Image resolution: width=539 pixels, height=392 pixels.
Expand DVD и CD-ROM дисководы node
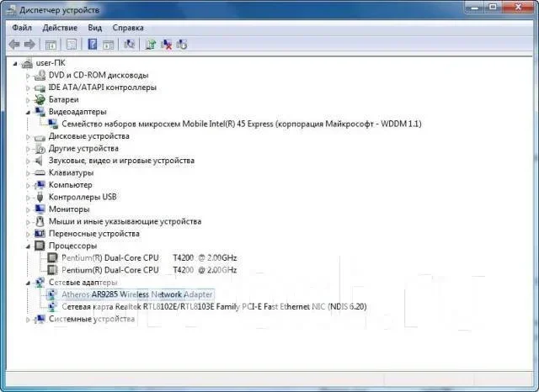[28, 76]
